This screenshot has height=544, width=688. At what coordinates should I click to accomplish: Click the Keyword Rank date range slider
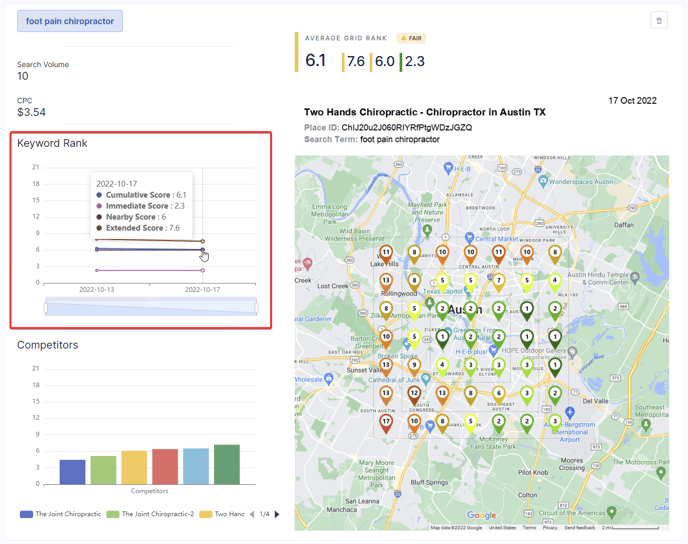coord(150,307)
